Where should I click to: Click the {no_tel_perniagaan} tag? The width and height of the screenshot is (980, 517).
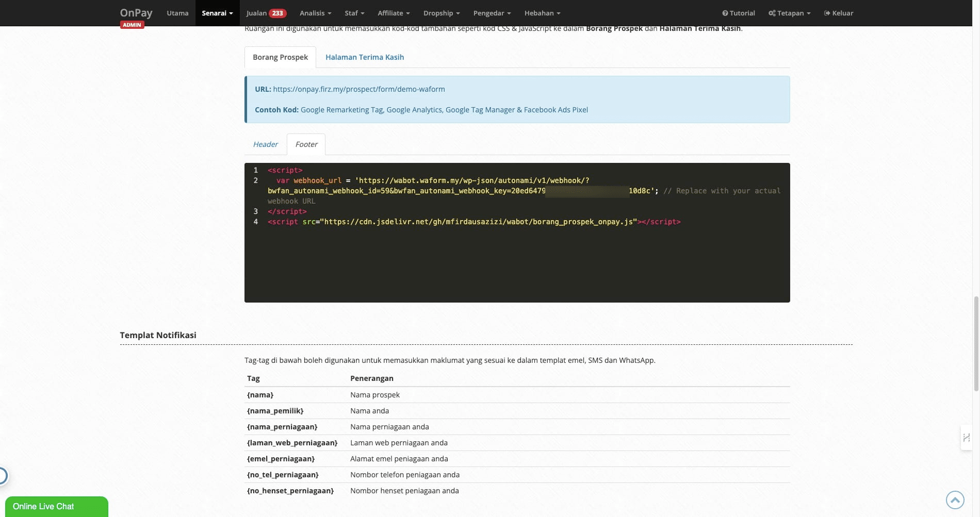283,475
